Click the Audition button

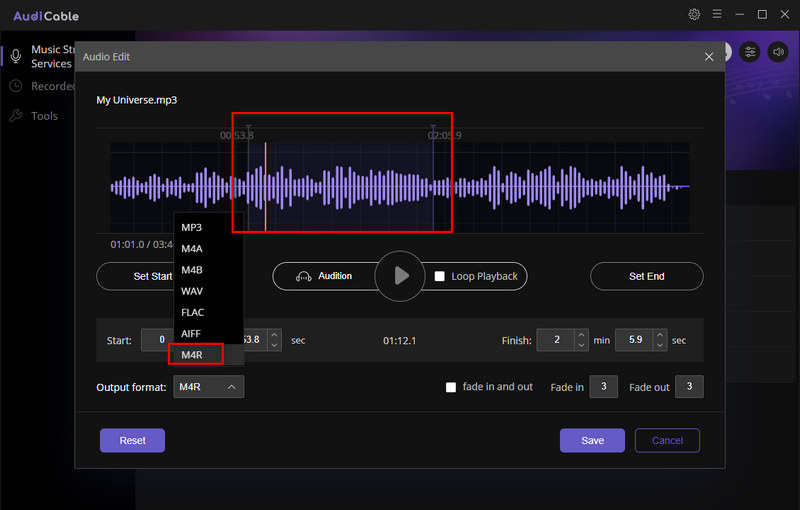pos(324,276)
